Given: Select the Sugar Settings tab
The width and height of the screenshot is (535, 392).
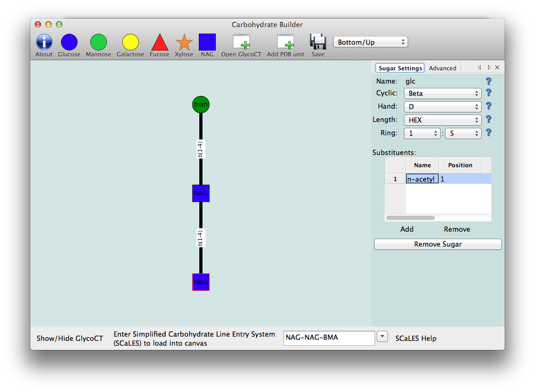Looking at the screenshot, I should pos(400,68).
